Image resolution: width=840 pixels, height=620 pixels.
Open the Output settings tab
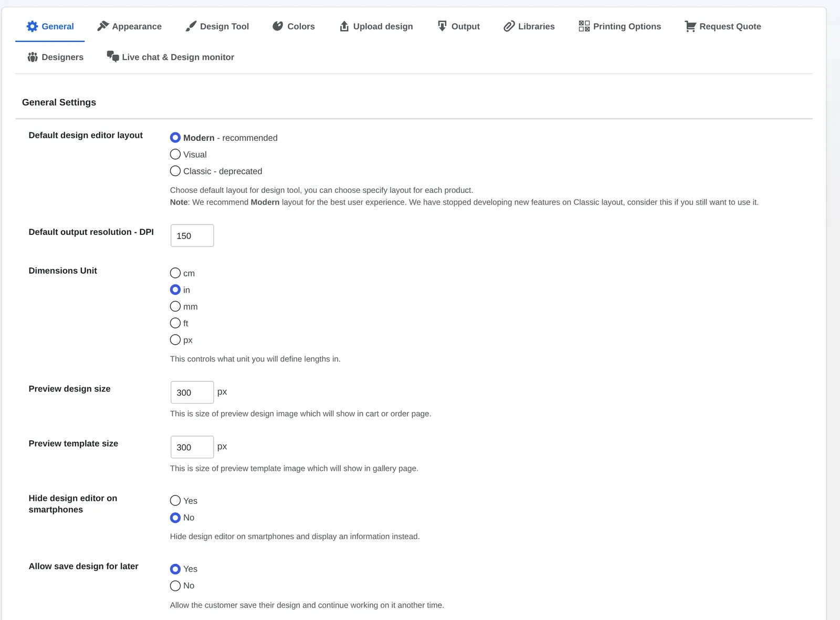coord(459,26)
